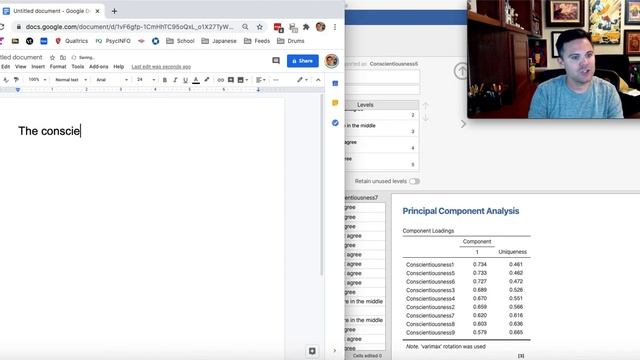Viewport: 640px width, 360px height.
Task: Open the Calendar side panel icon
Action: (335, 83)
